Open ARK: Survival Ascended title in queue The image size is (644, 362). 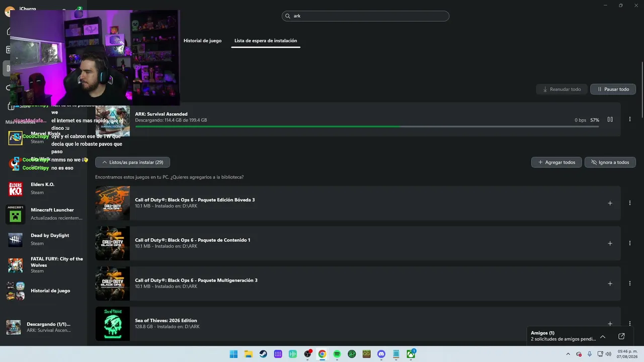pos(161,114)
